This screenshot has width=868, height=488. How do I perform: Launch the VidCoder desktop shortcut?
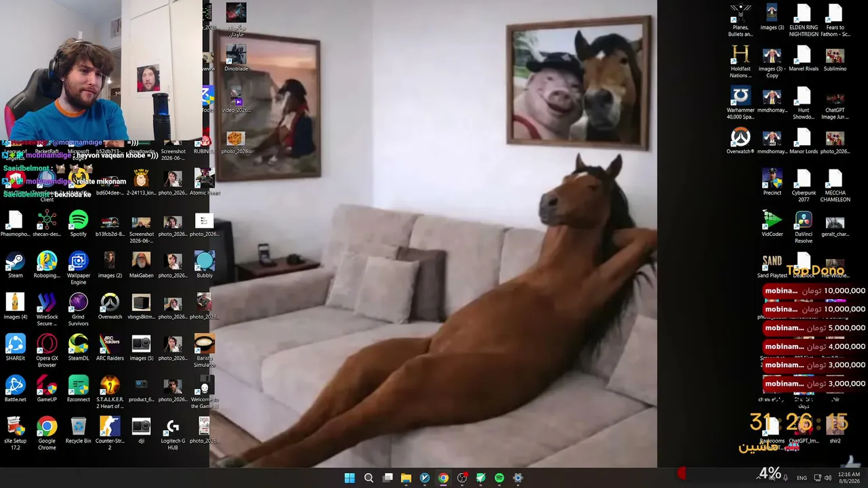(772, 224)
